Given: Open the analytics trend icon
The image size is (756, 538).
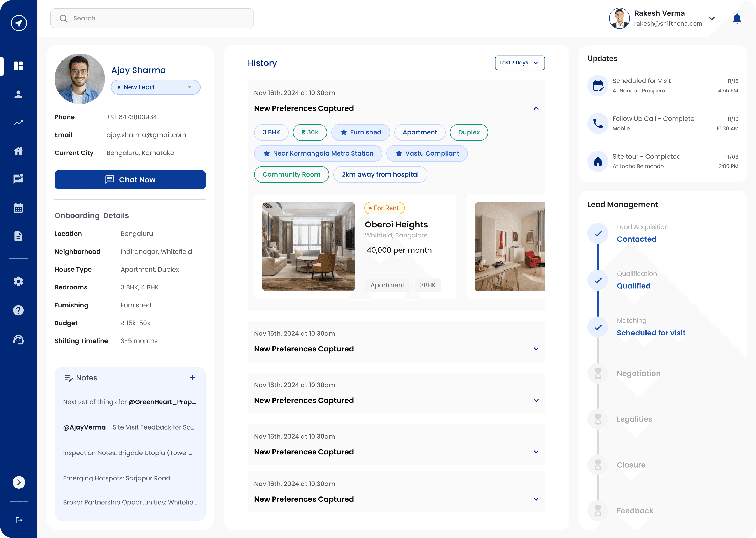Looking at the screenshot, I should pyautogui.click(x=19, y=123).
